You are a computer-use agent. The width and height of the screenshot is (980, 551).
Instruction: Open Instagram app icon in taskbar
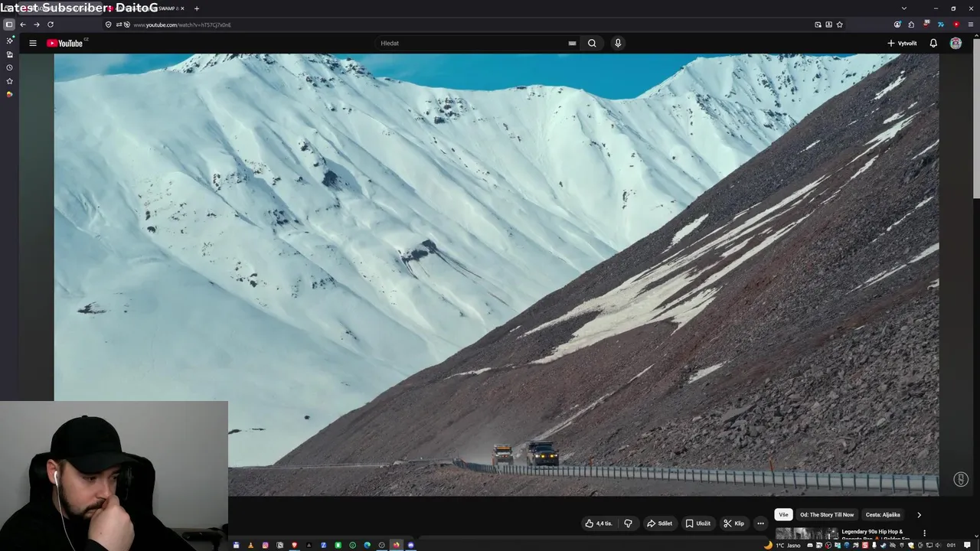(265, 545)
